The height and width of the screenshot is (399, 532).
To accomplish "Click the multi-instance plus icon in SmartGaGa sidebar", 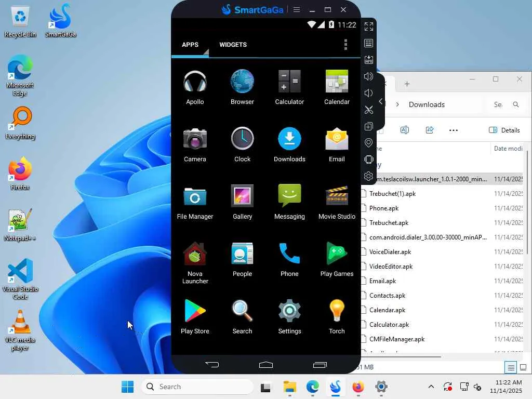I will tap(368, 127).
